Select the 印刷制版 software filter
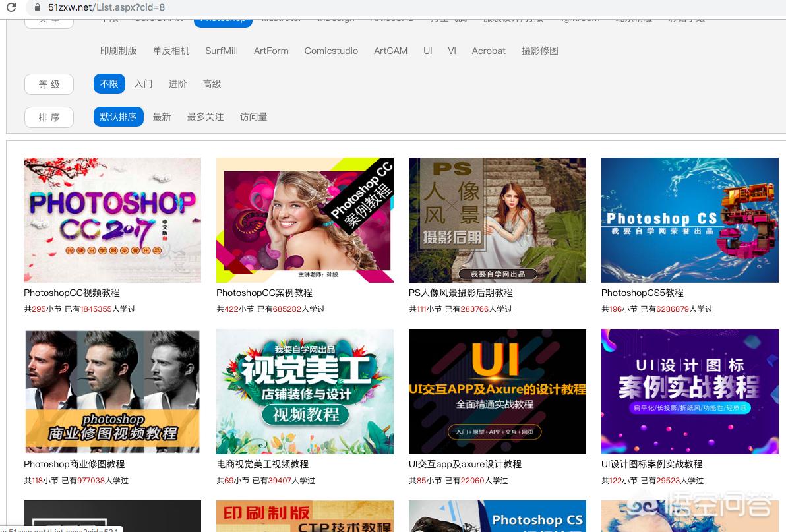 pos(118,51)
